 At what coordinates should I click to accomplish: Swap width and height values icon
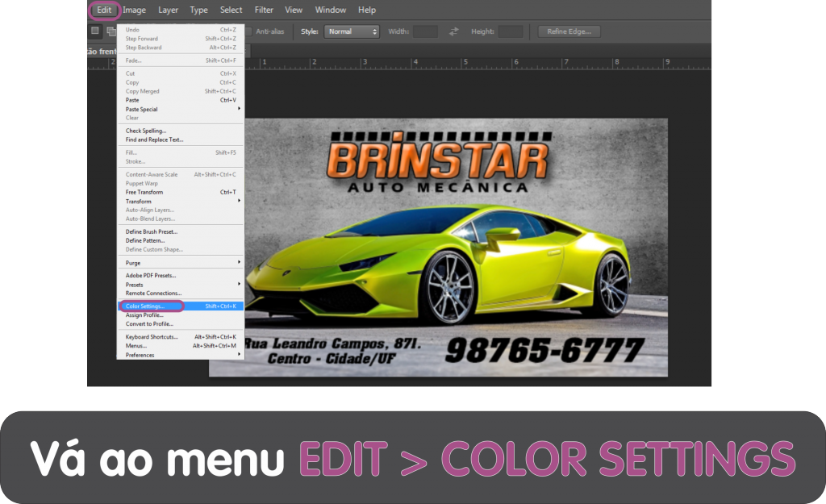pos(453,31)
